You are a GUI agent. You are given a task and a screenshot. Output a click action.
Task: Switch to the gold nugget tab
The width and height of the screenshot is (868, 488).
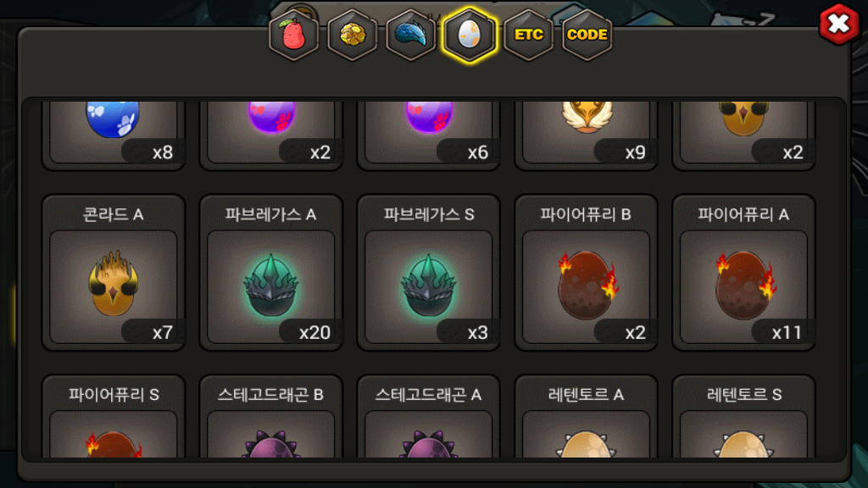pos(353,36)
